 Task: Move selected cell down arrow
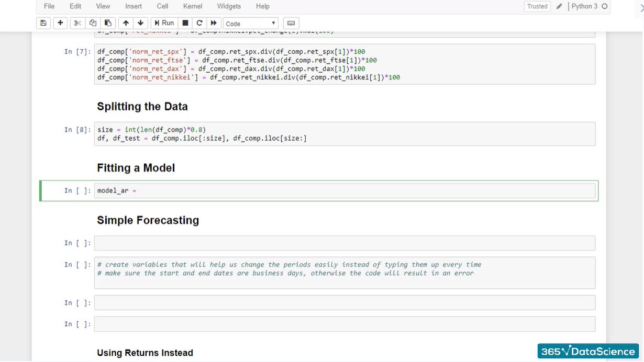[140, 23]
